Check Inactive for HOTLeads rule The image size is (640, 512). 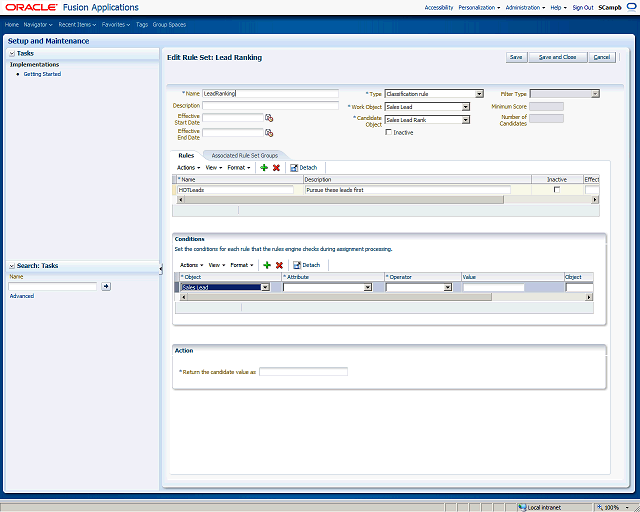pyautogui.click(x=557, y=189)
